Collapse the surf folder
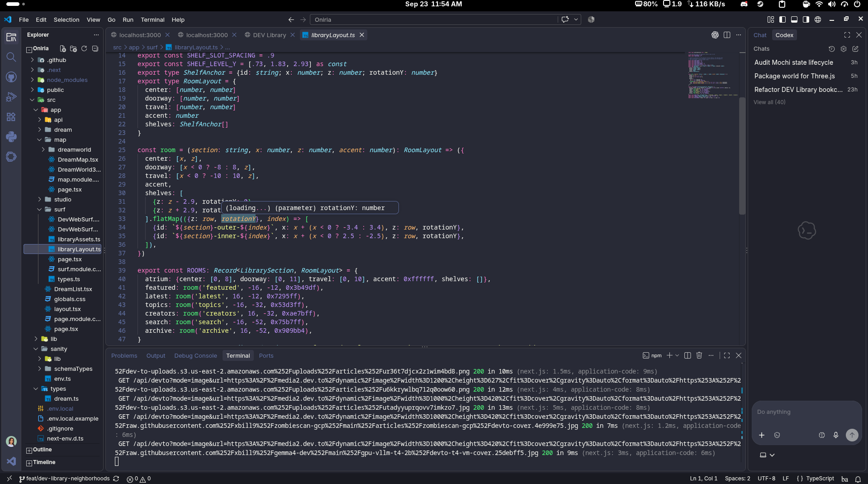Viewport: 868px width, 484px height. pyautogui.click(x=39, y=210)
